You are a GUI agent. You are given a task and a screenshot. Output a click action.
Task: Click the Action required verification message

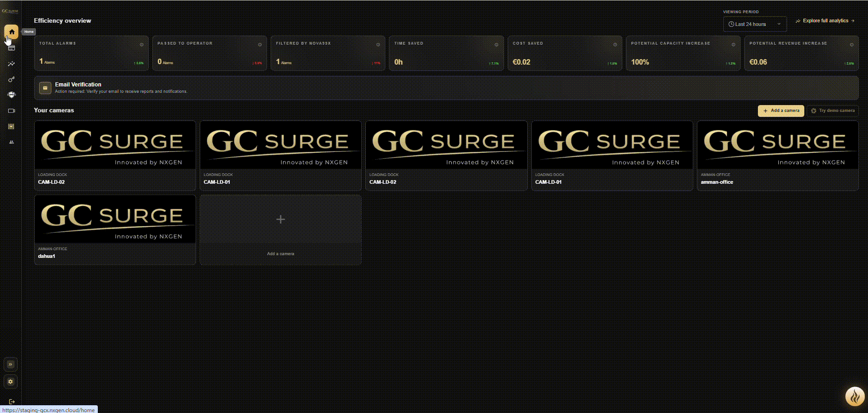(x=121, y=91)
